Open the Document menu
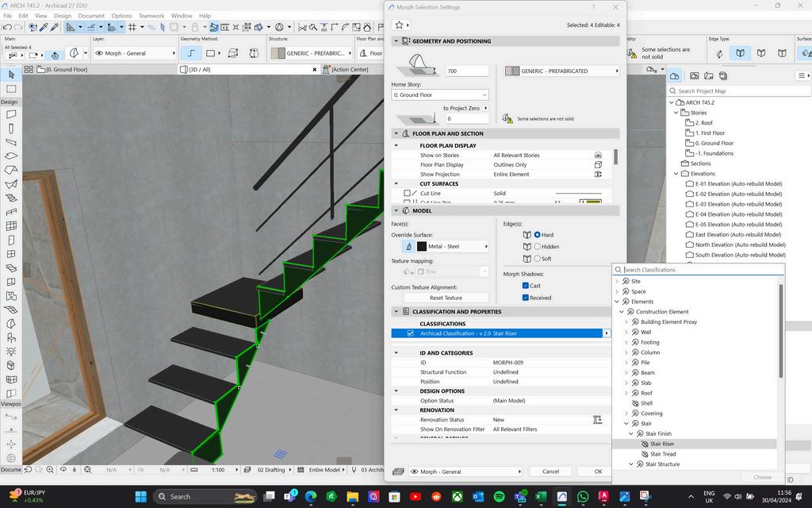 (x=92, y=16)
